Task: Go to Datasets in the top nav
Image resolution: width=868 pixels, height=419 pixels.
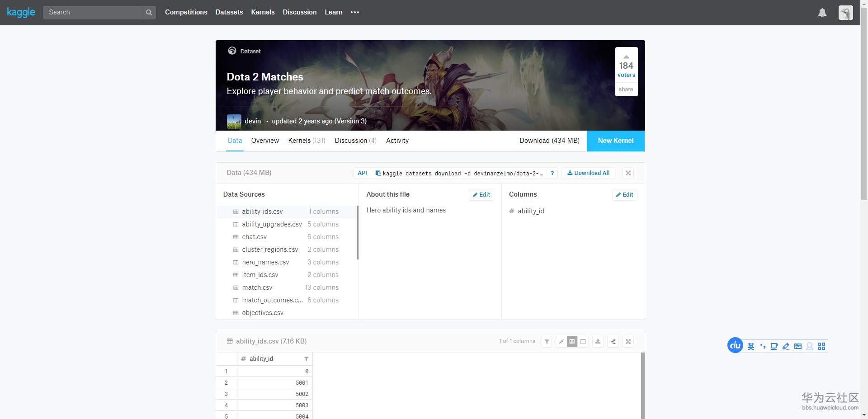Action: tap(229, 12)
